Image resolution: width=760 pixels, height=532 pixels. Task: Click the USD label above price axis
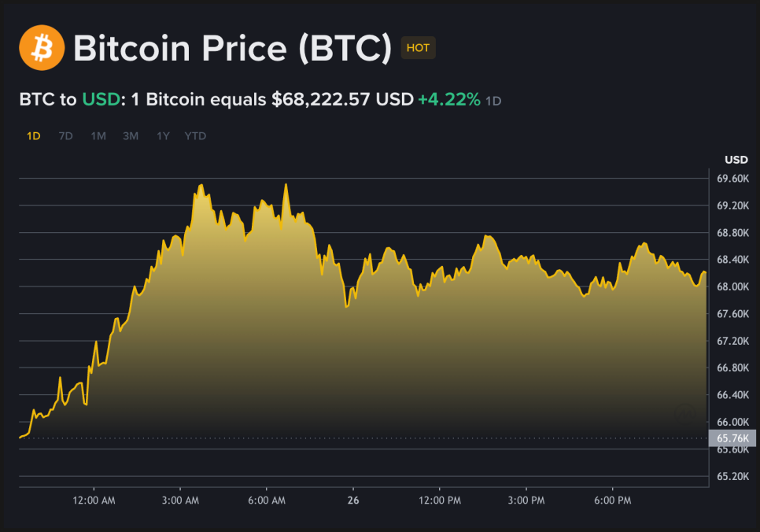coord(736,160)
